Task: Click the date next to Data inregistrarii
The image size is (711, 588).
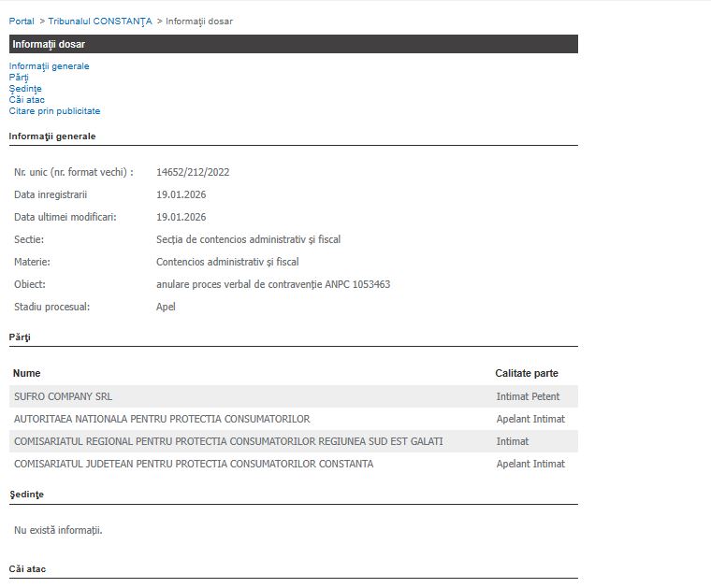Action: point(181,194)
